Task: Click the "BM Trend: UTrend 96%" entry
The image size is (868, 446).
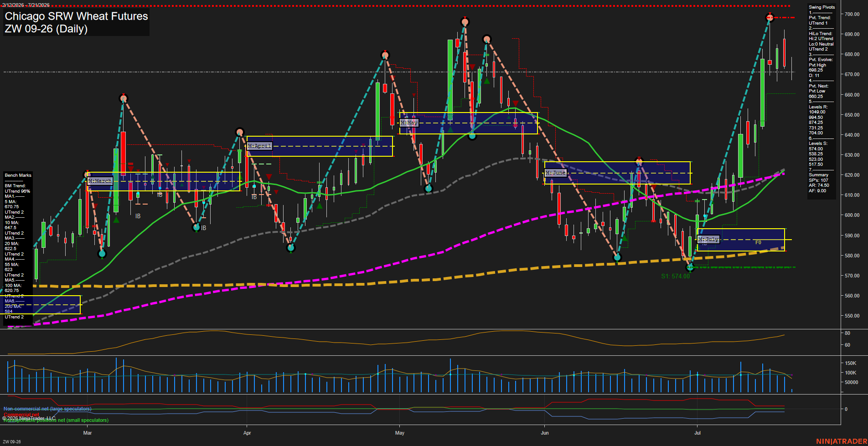Action: click(17, 189)
